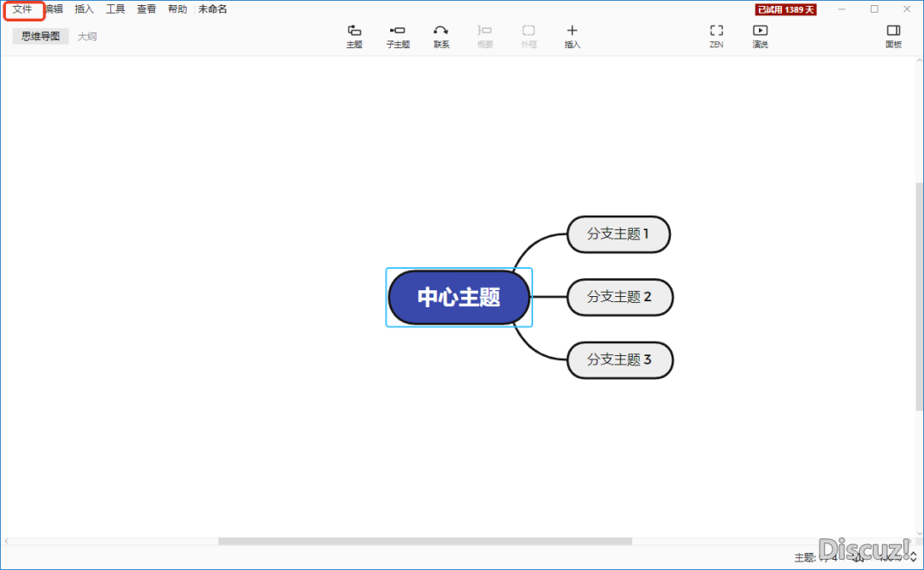924x570 pixels.
Task: Open the 插入 menu
Action: click(x=84, y=9)
